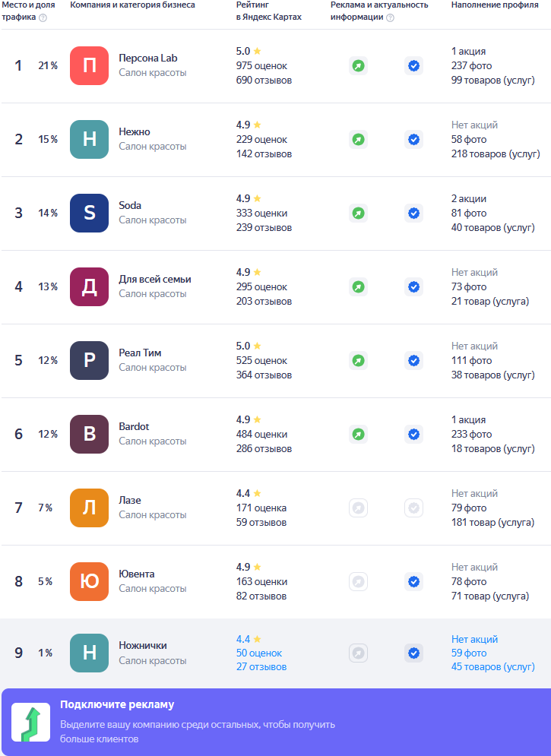The height and width of the screenshot is (756, 551).
Task: Click the gray unverified badge for Лазе
Action: (x=413, y=508)
